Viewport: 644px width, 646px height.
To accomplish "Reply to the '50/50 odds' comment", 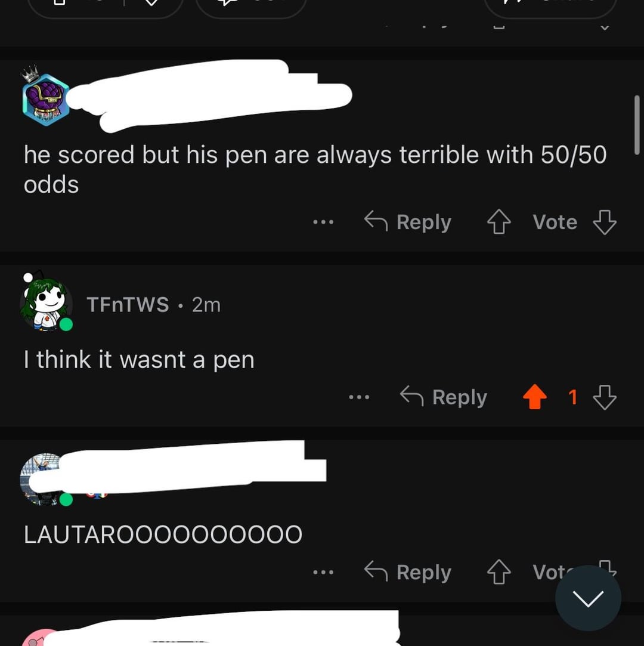I will point(408,222).
